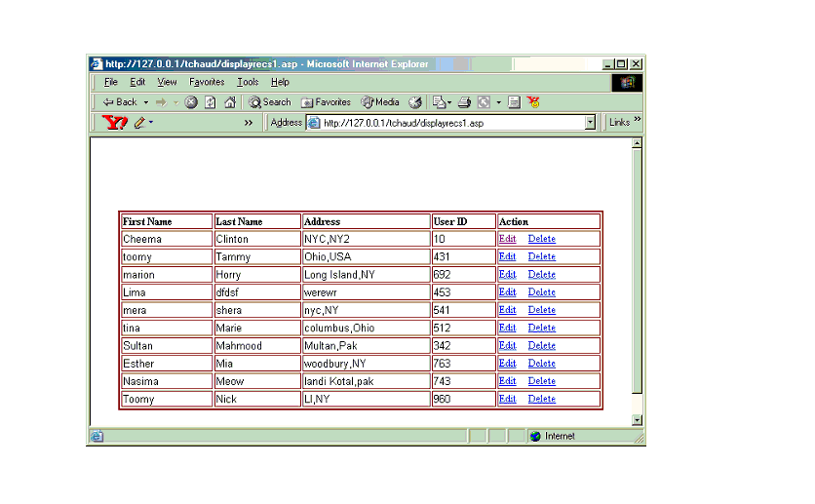Click the Refresh page icon

coord(210,102)
